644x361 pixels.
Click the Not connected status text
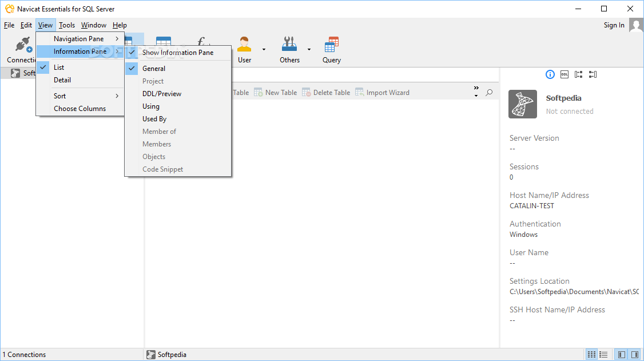coord(569,112)
